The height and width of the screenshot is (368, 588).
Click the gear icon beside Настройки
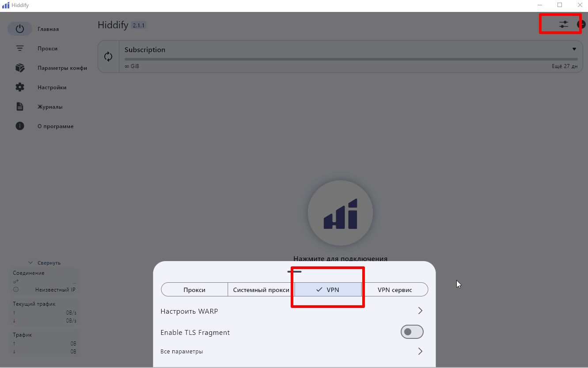20,87
